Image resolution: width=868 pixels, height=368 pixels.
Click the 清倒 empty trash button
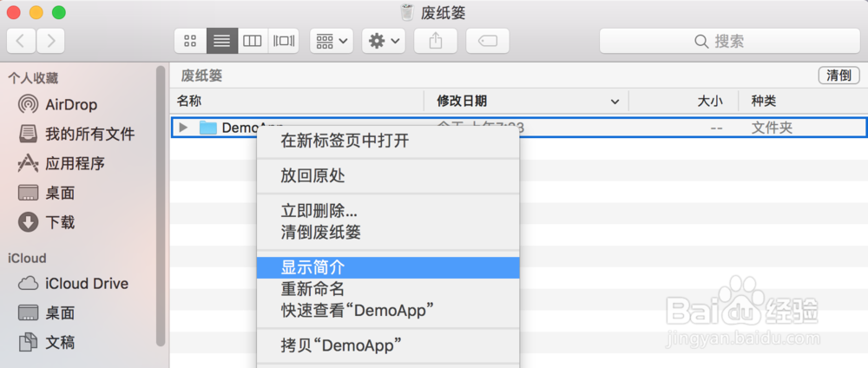838,76
